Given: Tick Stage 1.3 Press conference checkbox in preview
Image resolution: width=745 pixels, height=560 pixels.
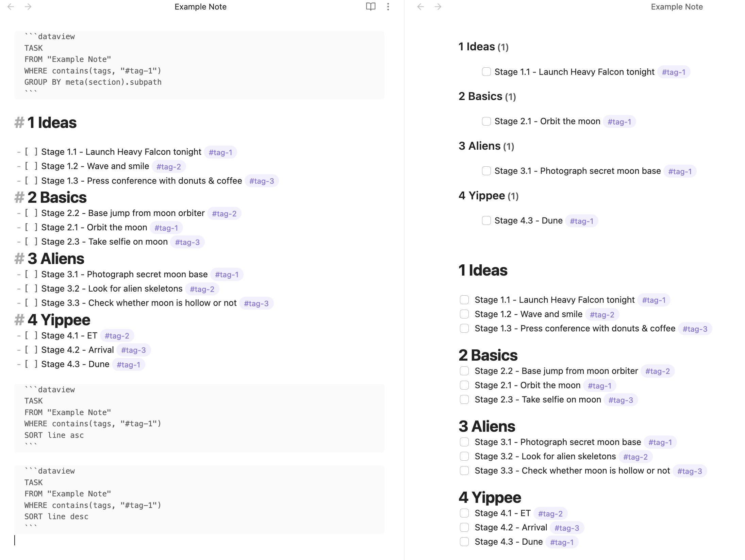Looking at the screenshot, I should (464, 328).
